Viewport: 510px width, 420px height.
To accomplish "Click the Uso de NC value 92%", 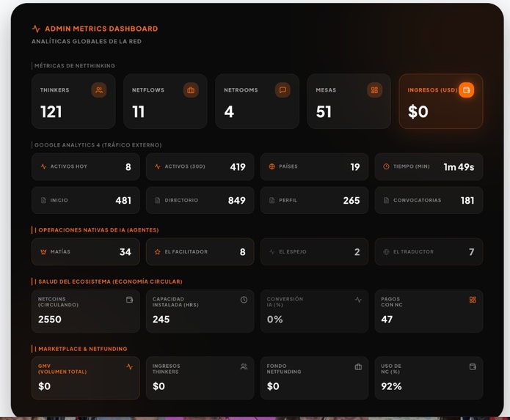I will click(x=391, y=386).
